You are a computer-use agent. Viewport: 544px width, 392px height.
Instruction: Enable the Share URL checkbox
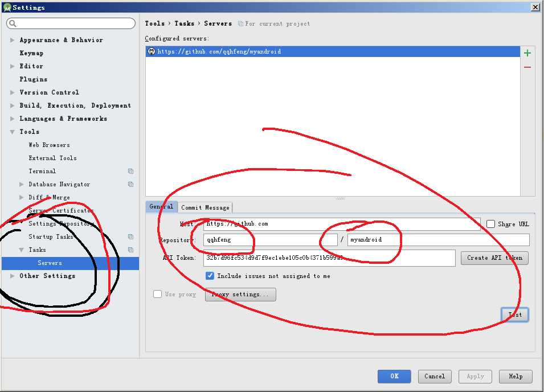(490, 224)
